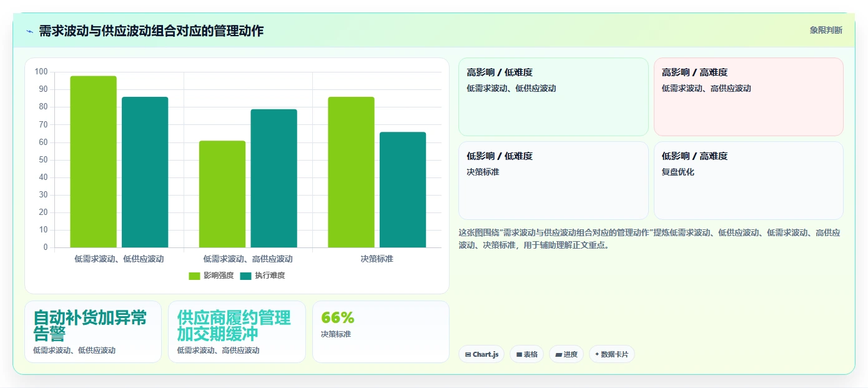The width and height of the screenshot is (868, 388).
Task: Click the teal 执行难度 legend swatch
Action: [x=246, y=276]
